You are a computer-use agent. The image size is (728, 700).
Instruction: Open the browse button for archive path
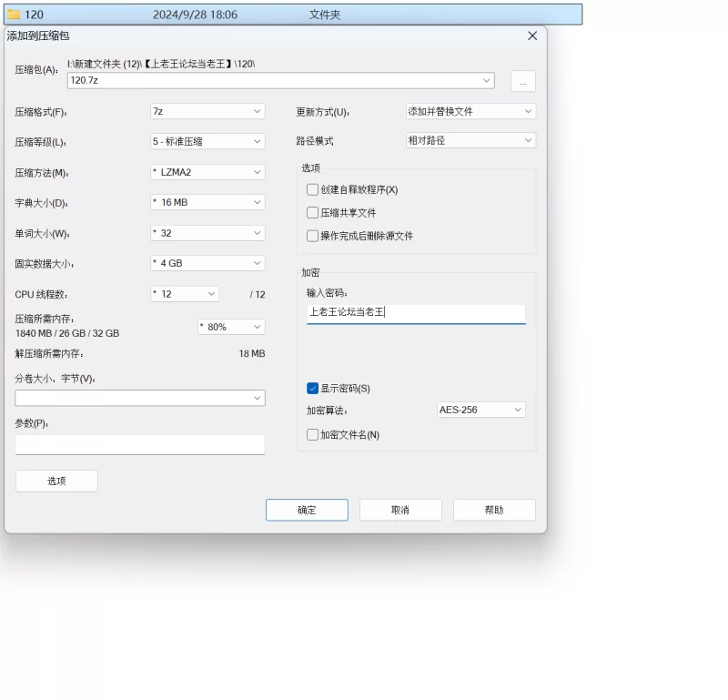tap(522, 81)
